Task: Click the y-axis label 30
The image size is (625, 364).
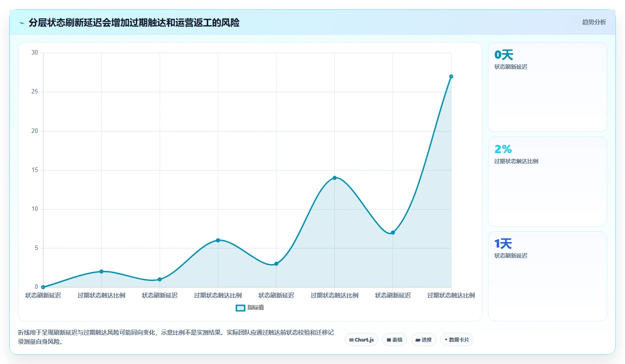Action: pyautogui.click(x=35, y=53)
